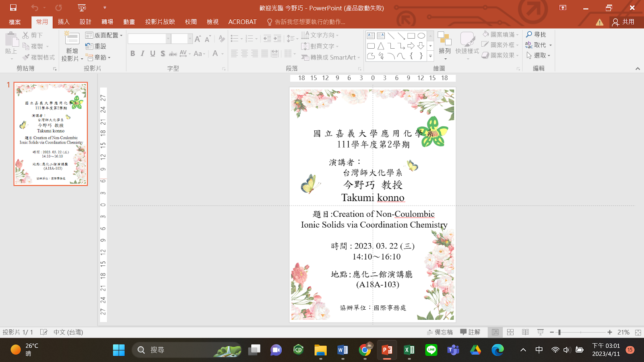Open Excel from the Windows taskbar
The image size is (644, 362).
point(409,350)
